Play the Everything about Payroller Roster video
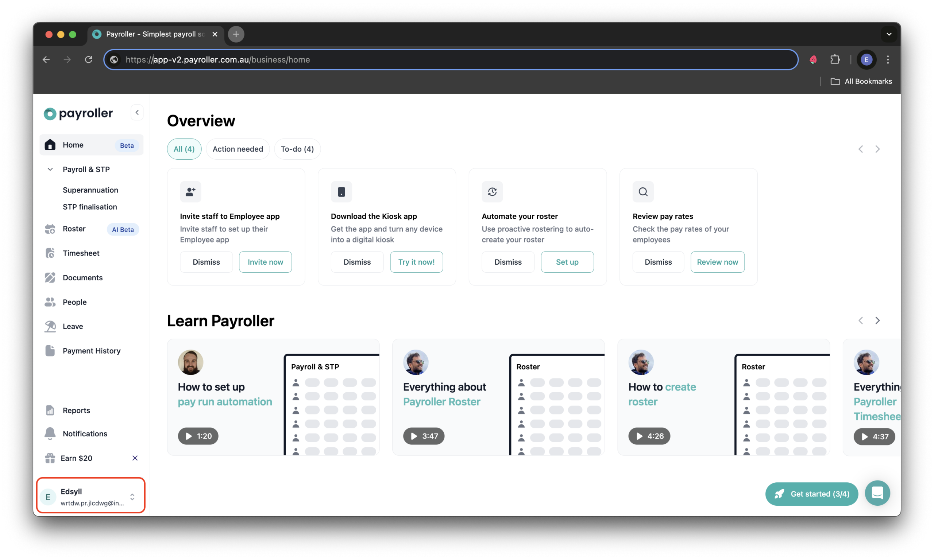Viewport: 934px width, 560px height. click(x=424, y=436)
